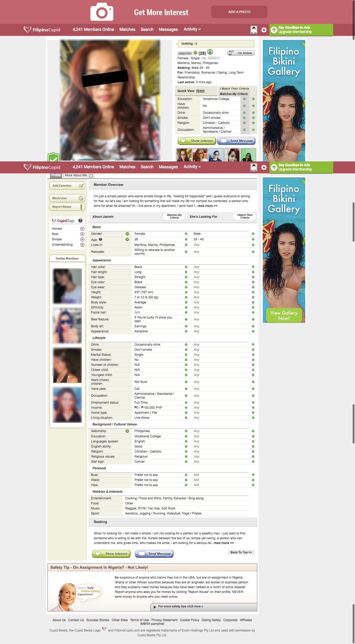This screenshot has width=355, height=644.
Task: Open first thumbnail in Similar Members
Action: 67,286
